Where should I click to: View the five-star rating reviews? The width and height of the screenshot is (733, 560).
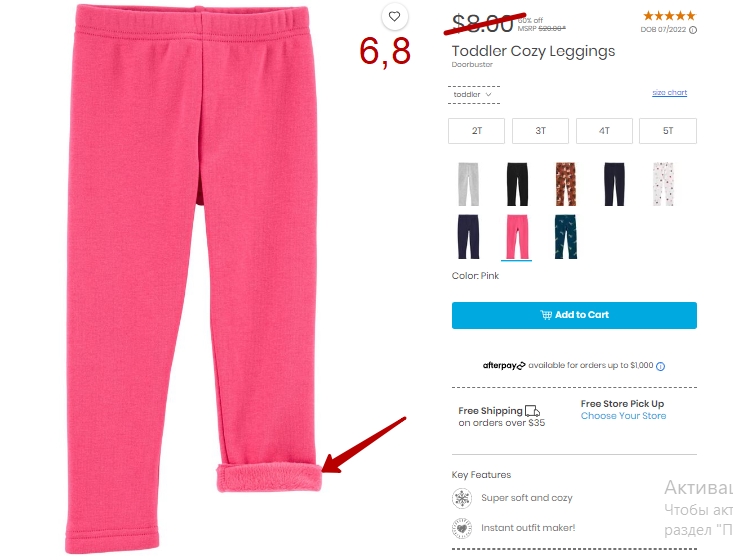669,16
